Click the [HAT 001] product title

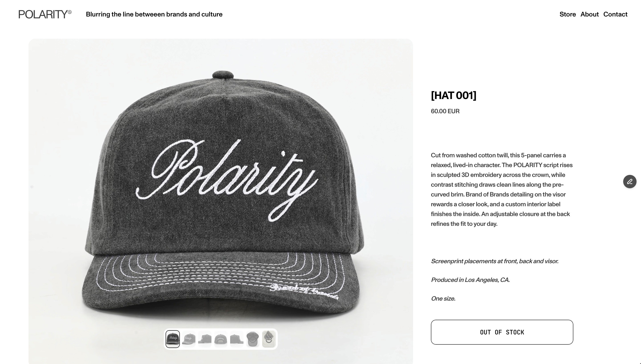[x=454, y=95]
